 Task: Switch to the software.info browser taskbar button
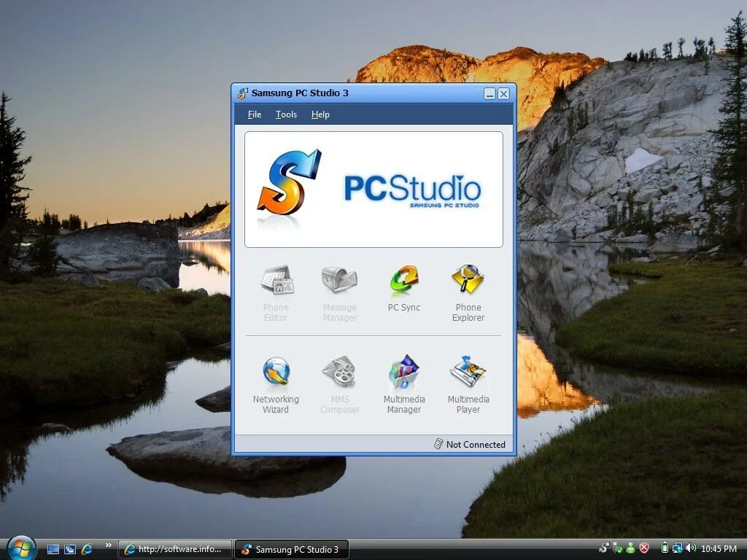pos(175,549)
